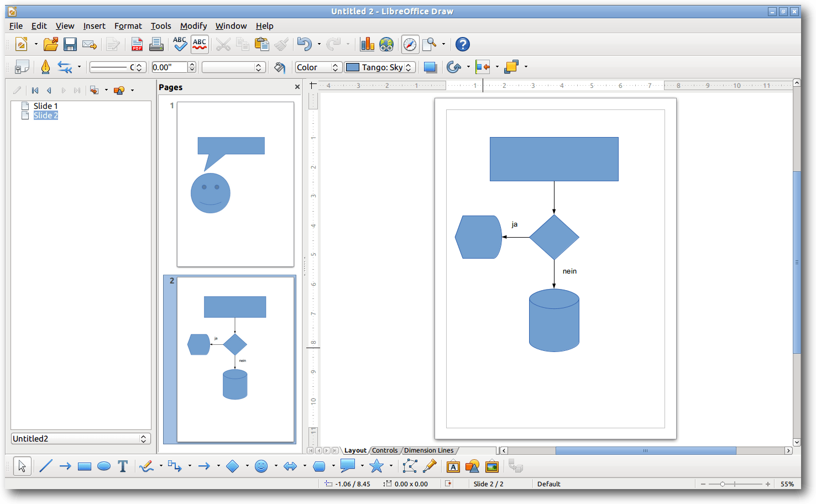
Task: Insert a chart with the bar chart icon
Action: click(x=367, y=44)
